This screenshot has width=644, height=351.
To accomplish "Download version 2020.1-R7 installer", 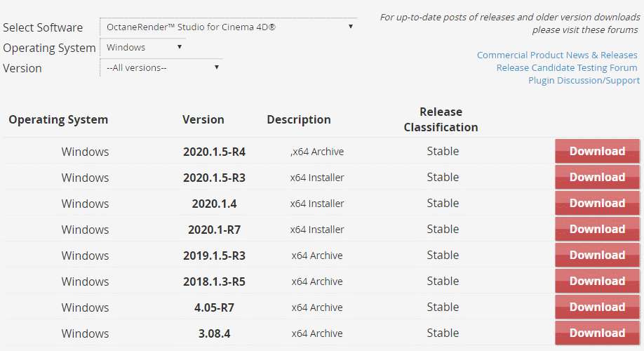I will click(597, 230).
